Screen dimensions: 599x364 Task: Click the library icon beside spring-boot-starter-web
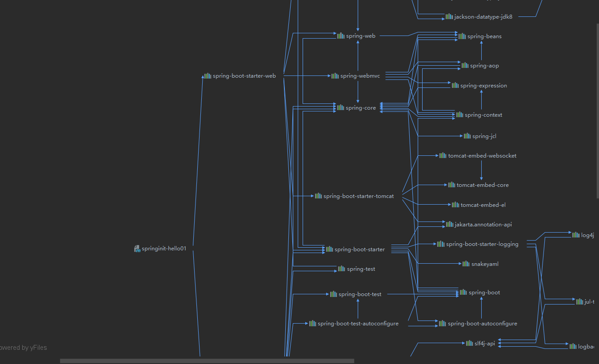[208, 76]
